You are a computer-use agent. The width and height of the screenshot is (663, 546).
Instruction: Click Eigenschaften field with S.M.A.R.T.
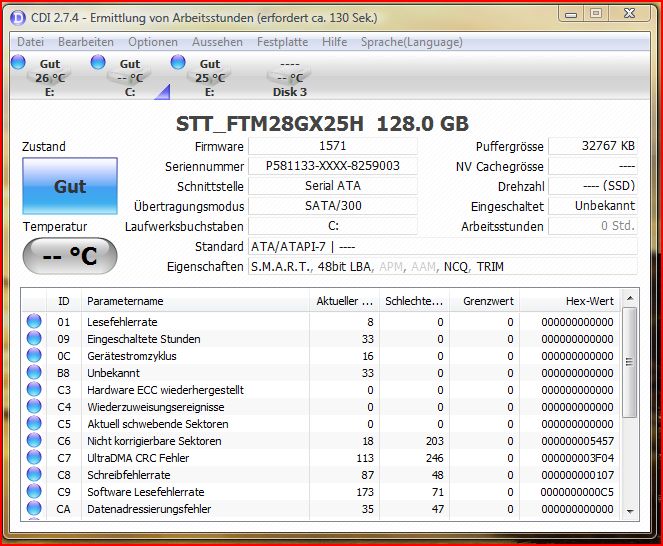tap(443, 266)
